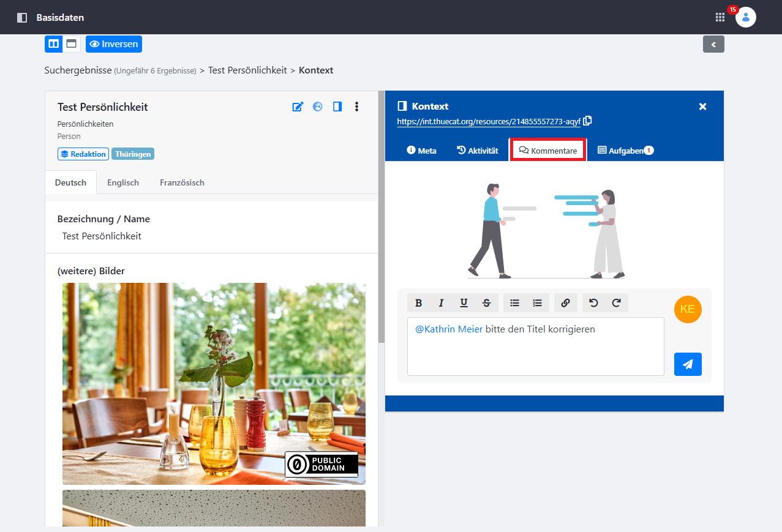Screen dimensions: 782x532
Task: Apply strikethrough formatting in comment editor
Action: tap(486, 302)
